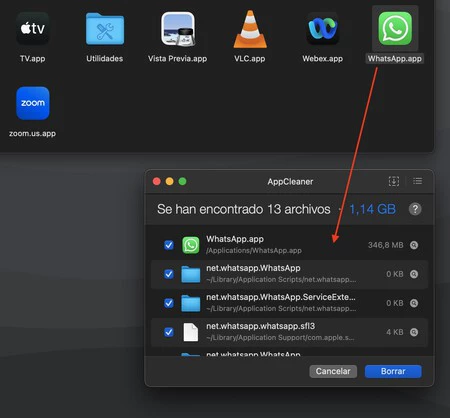The image size is (450, 418).
Task: Minimize the AppCleaner window
Action: tap(169, 181)
